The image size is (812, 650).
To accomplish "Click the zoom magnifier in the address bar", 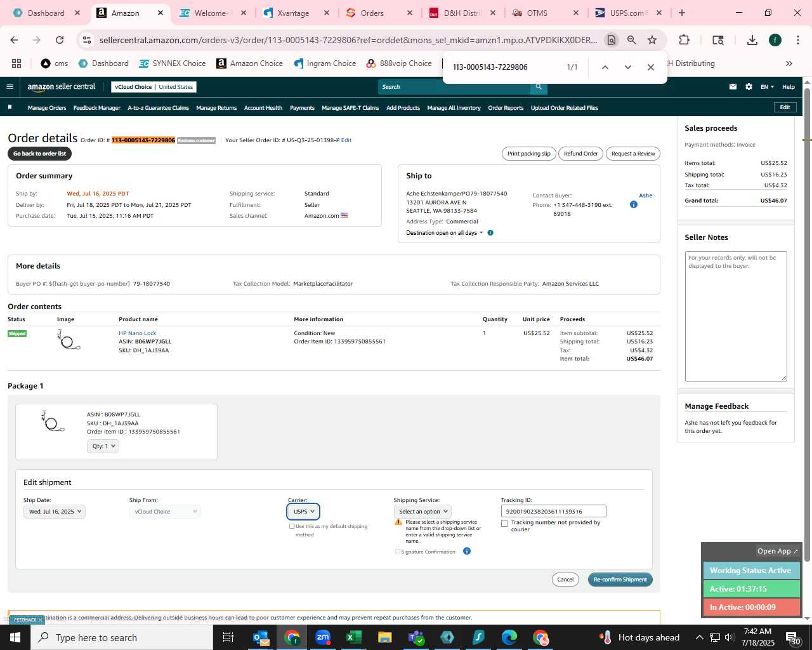I will [x=632, y=40].
